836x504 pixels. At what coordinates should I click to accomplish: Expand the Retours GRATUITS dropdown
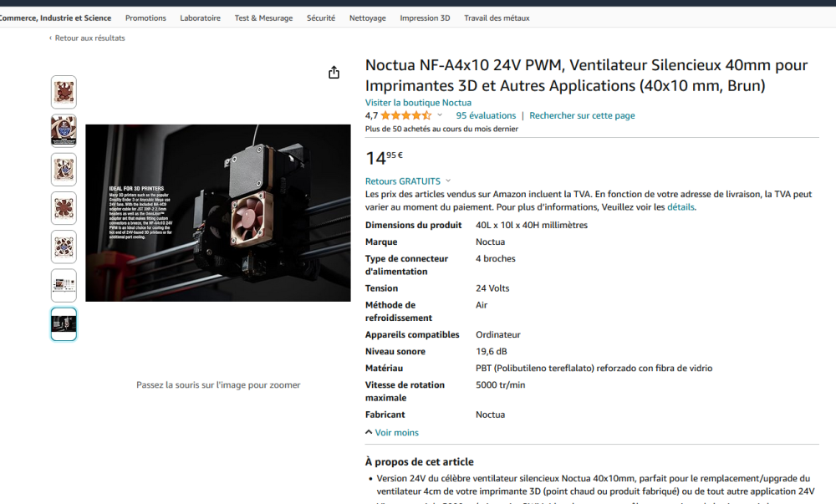448,181
